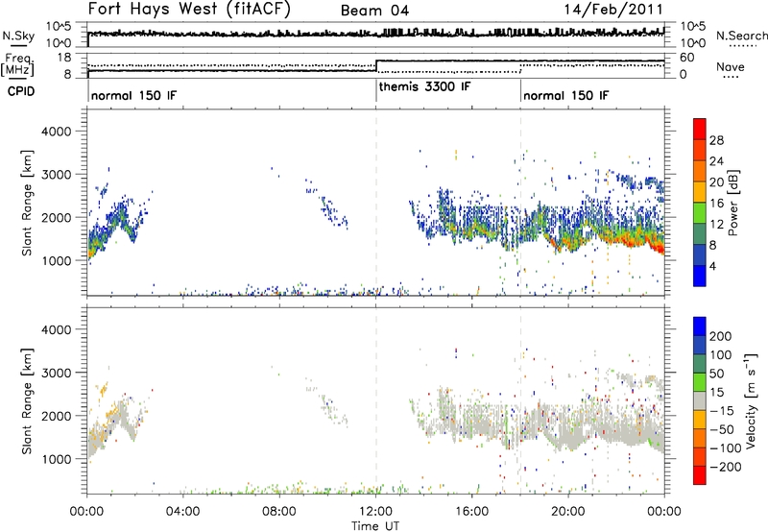Click the 'Beam 04' label
Screen dimensions: 768x532
tap(374, 11)
